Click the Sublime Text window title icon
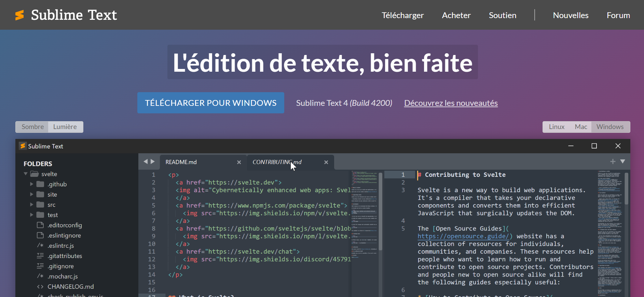The image size is (644, 297). (x=23, y=146)
